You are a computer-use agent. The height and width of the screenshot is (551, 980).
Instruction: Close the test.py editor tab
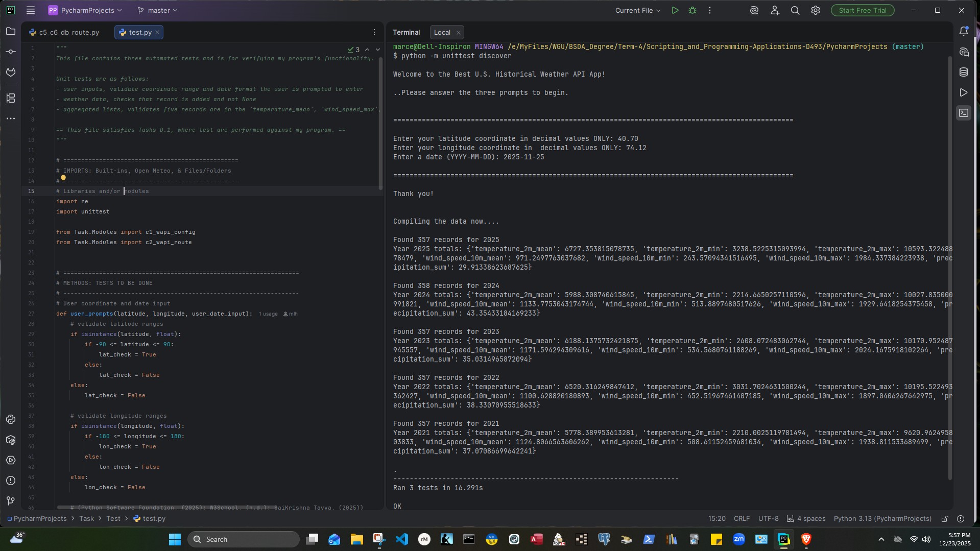157,32
